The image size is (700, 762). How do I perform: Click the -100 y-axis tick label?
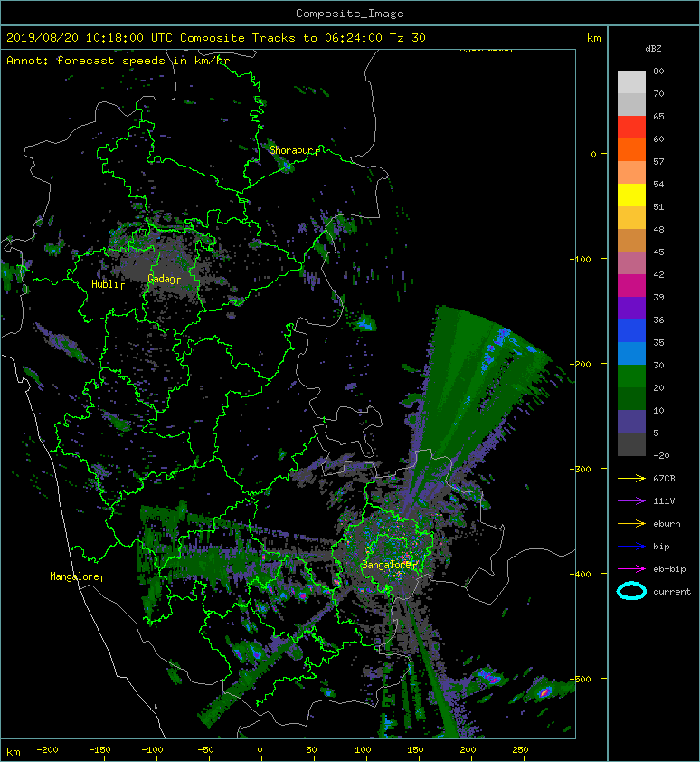[580, 259]
